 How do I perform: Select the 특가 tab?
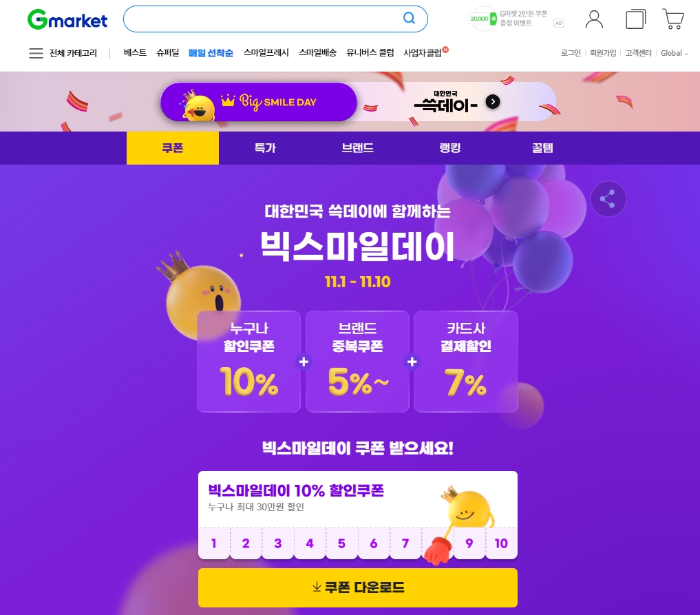click(265, 148)
